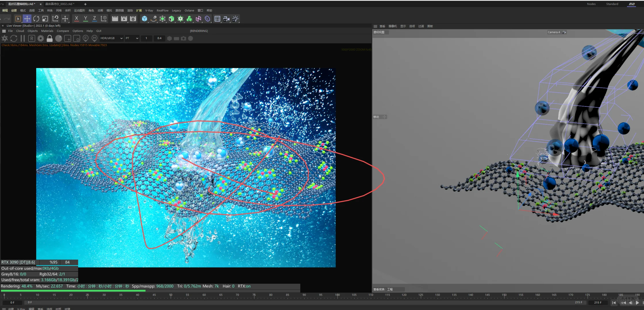Open the HDR/sRGB color space dropdown
Screen dimensions: 644x310
click(x=111, y=38)
